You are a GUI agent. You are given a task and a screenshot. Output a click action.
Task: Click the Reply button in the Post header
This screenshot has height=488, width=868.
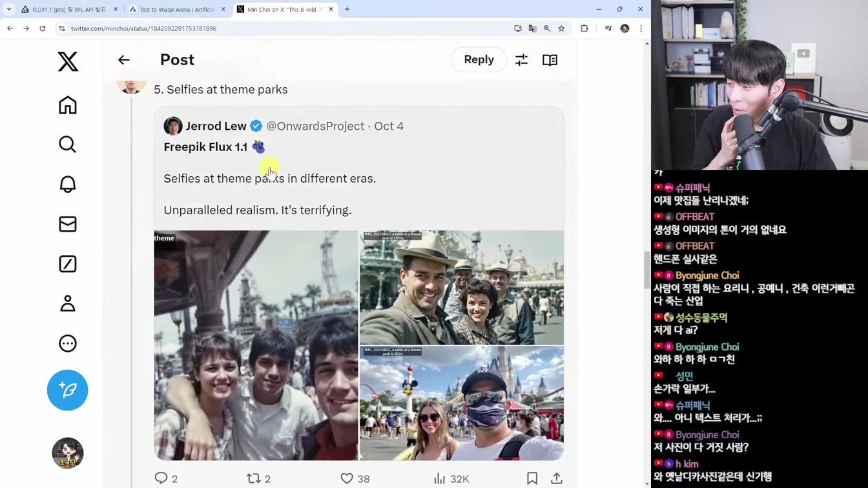tap(479, 59)
